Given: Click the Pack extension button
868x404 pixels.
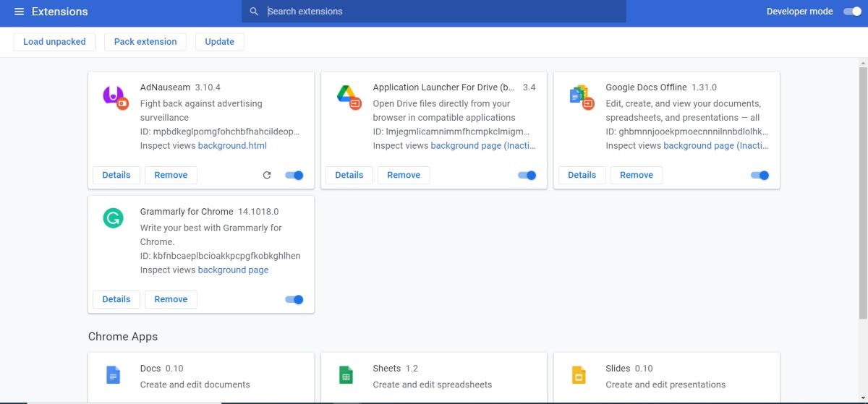Looking at the screenshot, I should pos(145,42).
